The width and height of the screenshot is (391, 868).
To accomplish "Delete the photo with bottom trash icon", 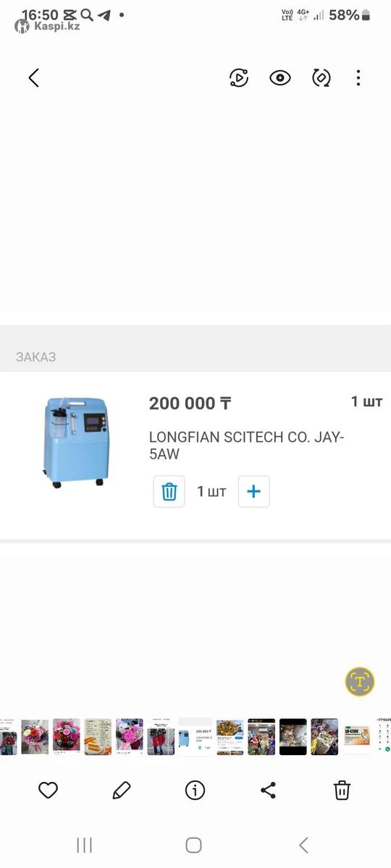I will coord(342,791).
